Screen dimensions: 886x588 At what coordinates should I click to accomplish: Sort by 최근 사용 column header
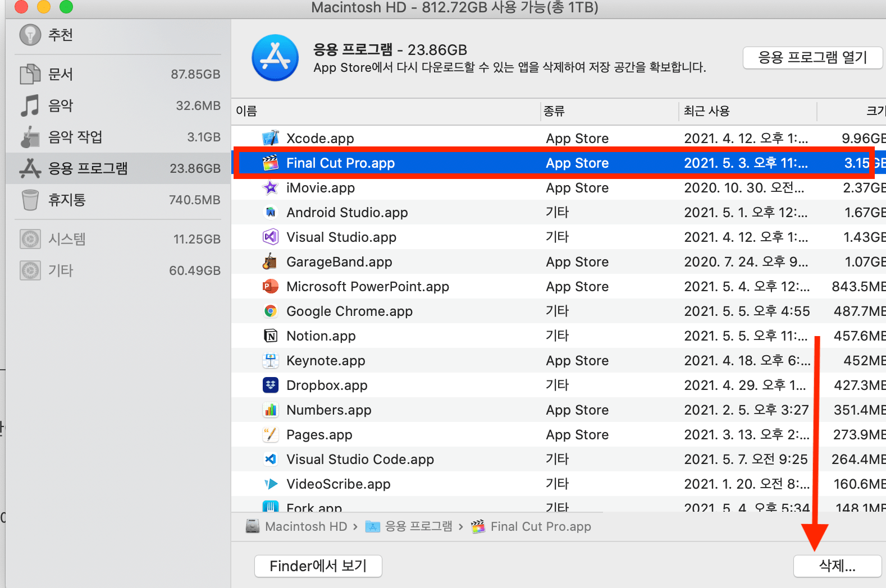(x=747, y=111)
